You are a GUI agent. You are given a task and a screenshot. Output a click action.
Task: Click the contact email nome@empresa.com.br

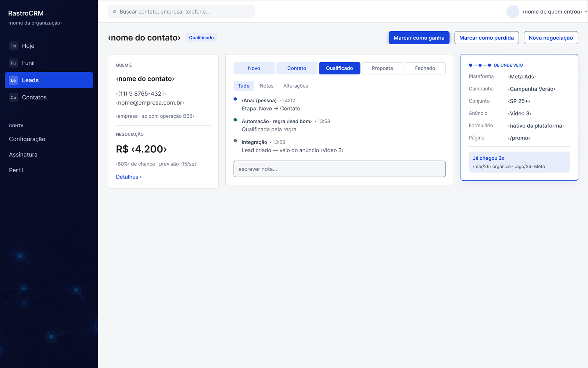[x=150, y=103]
